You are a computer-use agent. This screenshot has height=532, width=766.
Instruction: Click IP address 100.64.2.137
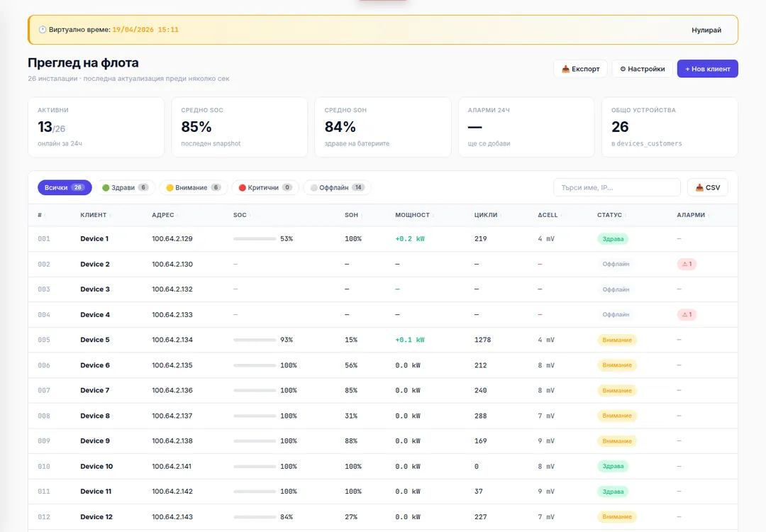pos(172,416)
